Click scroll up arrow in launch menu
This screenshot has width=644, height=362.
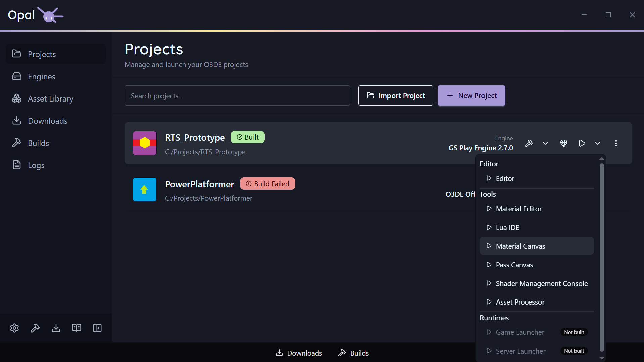click(x=602, y=158)
